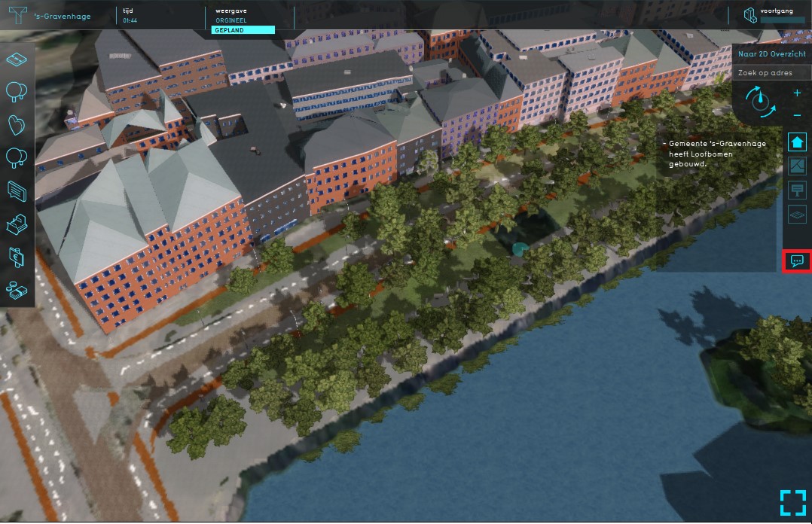
Task: Select the heart icon in left sidebar
Action: (17, 125)
